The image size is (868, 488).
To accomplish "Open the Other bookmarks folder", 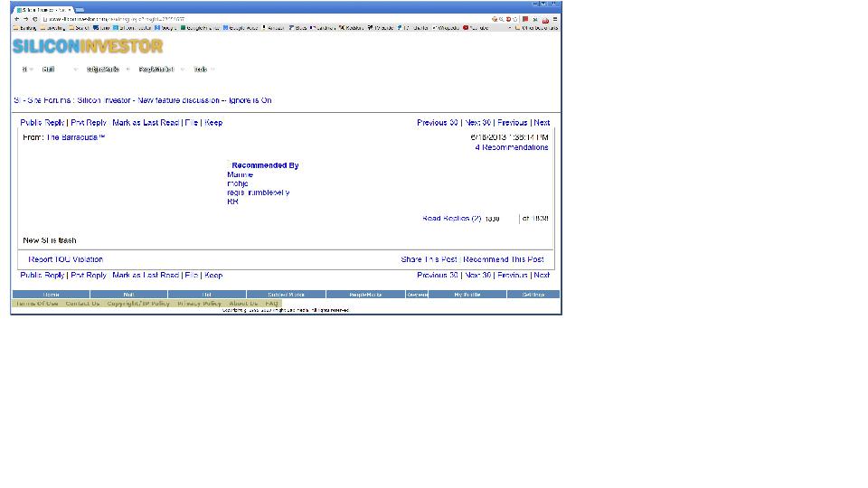I will coord(537,28).
